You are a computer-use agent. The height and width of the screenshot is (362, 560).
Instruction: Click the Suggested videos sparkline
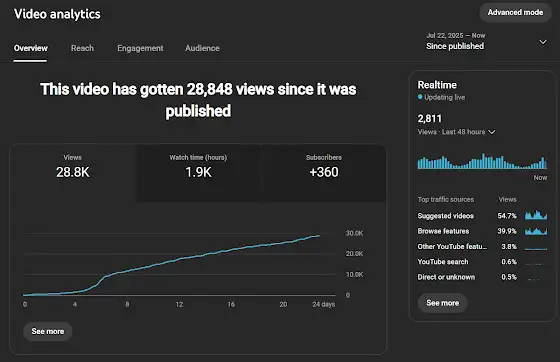point(536,215)
